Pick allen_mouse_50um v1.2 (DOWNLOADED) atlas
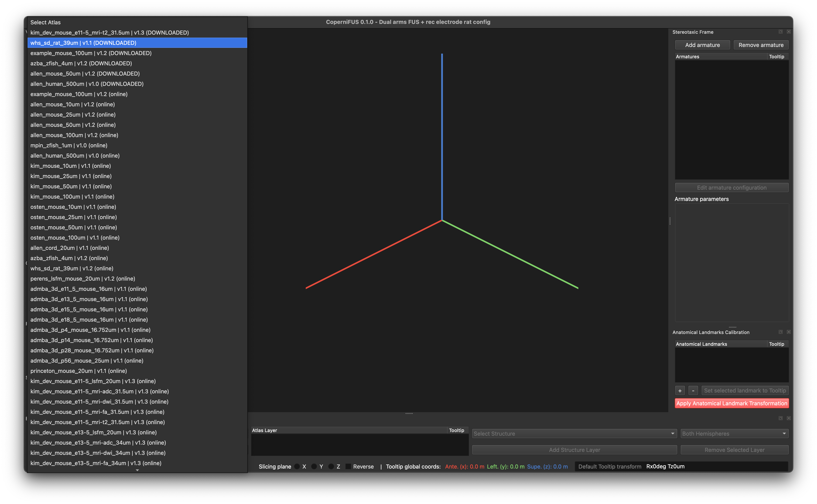 click(x=137, y=74)
